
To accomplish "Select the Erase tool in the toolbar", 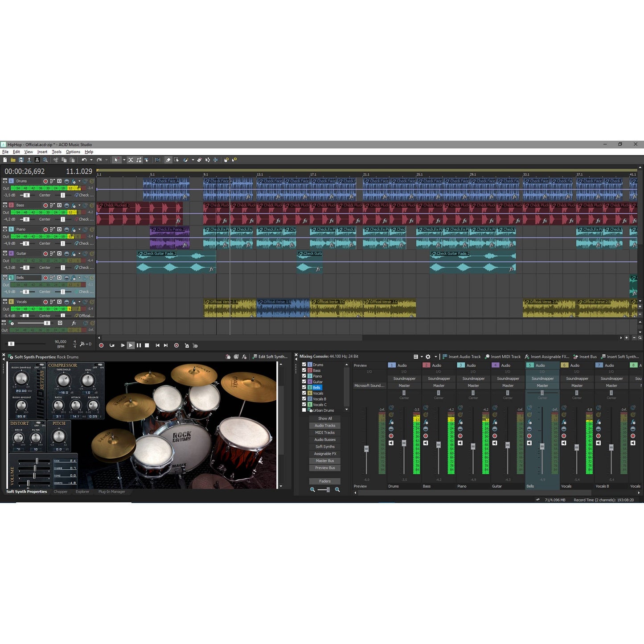I will pos(200,160).
